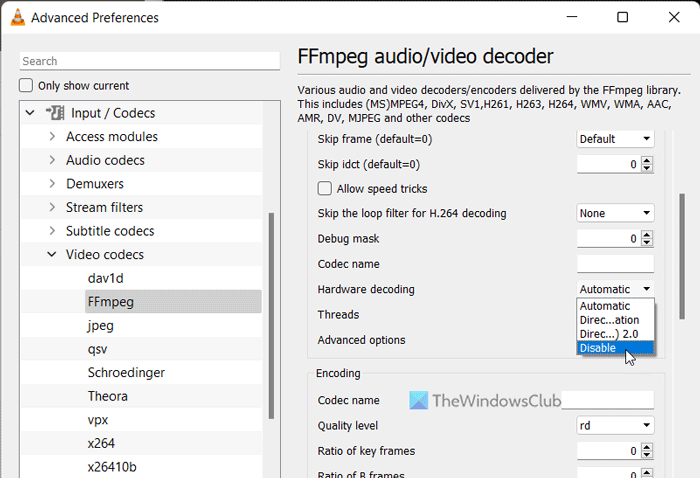700x478 pixels.
Task: Open Skip the loop filter dropdown
Action: 615,213
